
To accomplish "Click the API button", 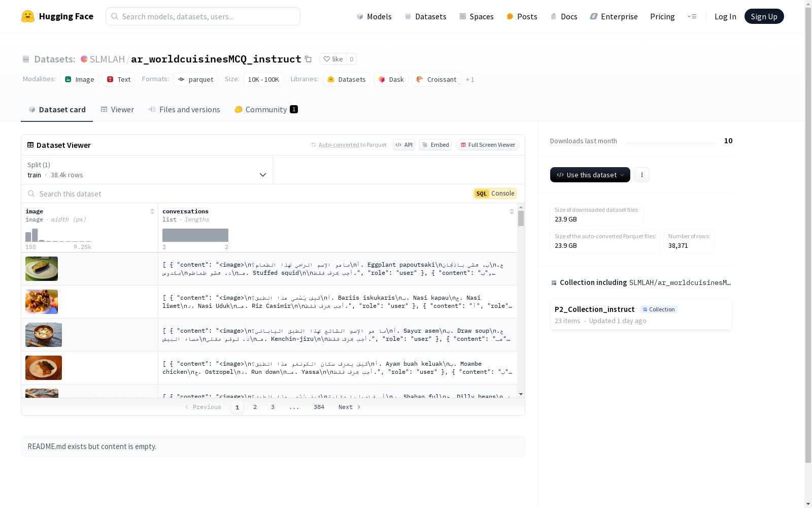I will point(404,145).
